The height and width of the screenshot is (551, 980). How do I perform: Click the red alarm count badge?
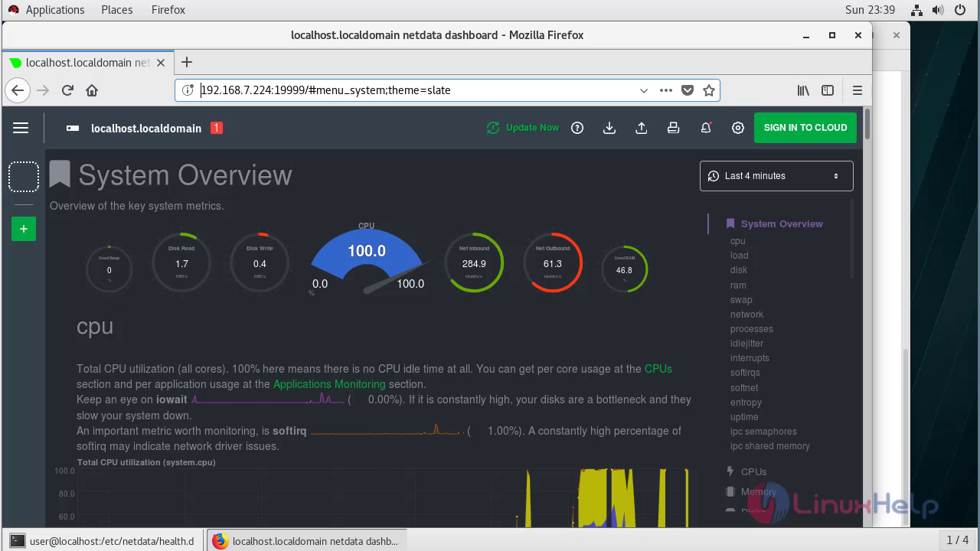tap(217, 128)
